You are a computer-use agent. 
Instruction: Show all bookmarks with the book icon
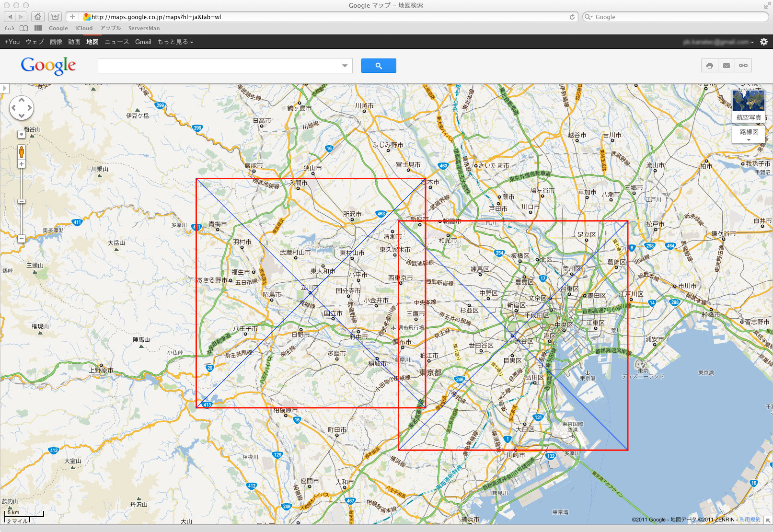click(x=23, y=28)
